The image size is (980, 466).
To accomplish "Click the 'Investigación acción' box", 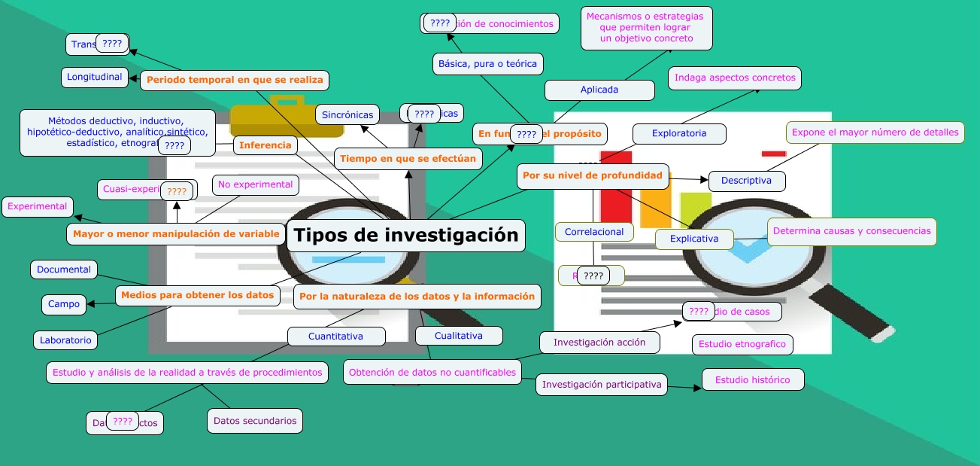I will click(599, 343).
